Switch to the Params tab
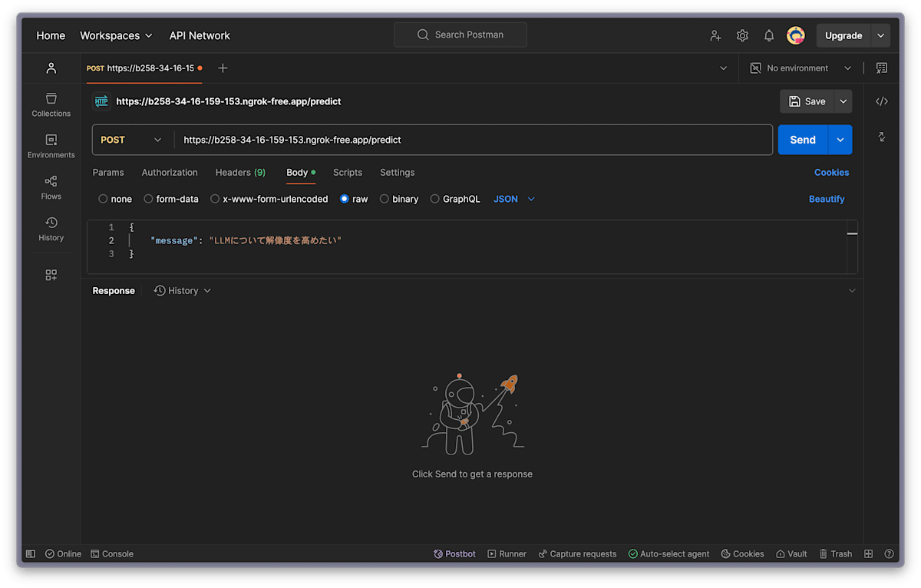Viewport: 921px width, 588px height. point(108,173)
